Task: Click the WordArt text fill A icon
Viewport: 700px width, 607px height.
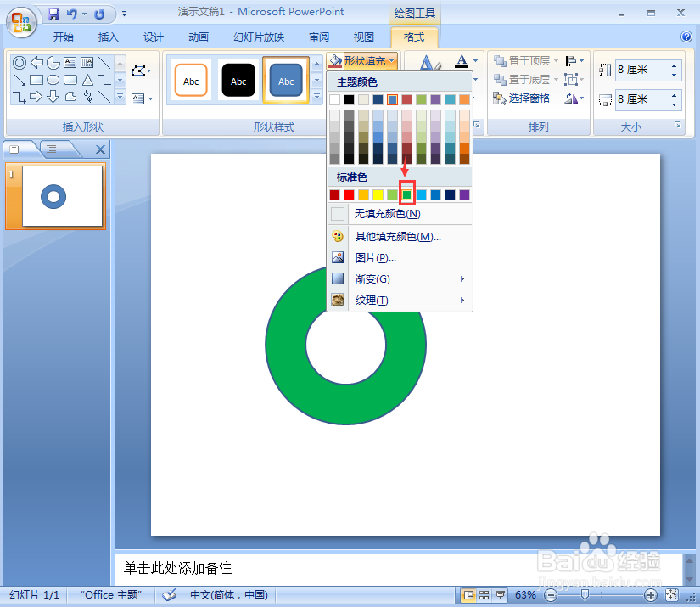Action: coord(462,61)
